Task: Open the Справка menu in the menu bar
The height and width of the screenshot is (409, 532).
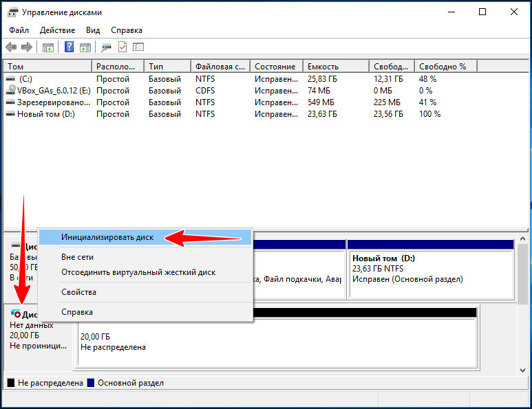Action: click(127, 30)
